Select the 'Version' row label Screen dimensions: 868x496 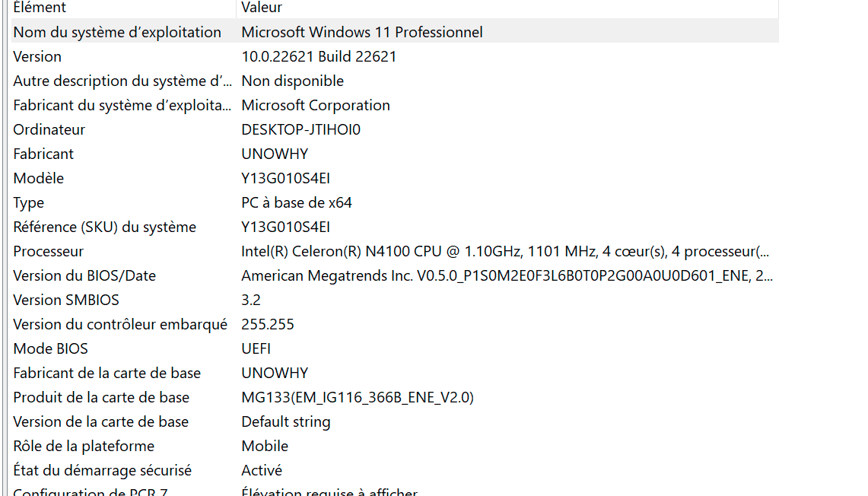coord(37,56)
